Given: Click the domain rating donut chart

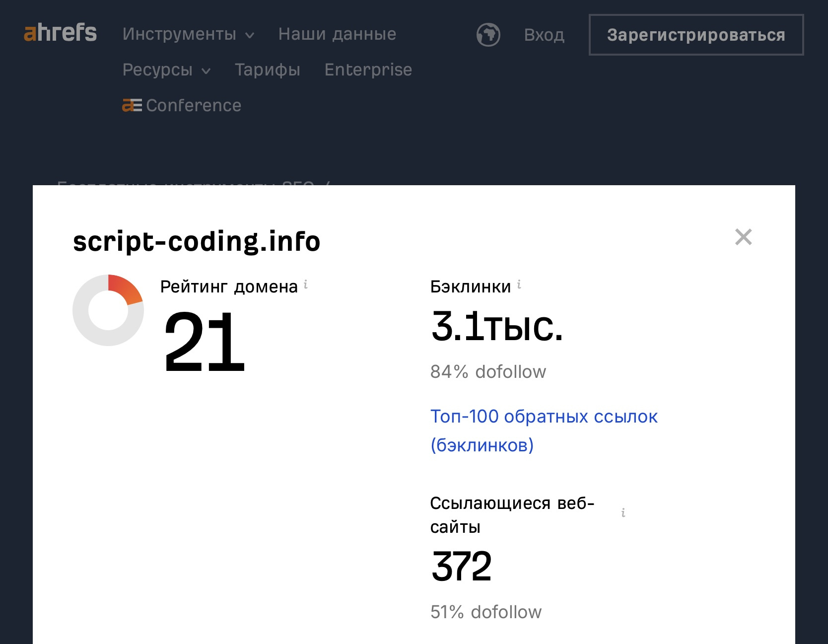Looking at the screenshot, I should [x=108, y=310].
